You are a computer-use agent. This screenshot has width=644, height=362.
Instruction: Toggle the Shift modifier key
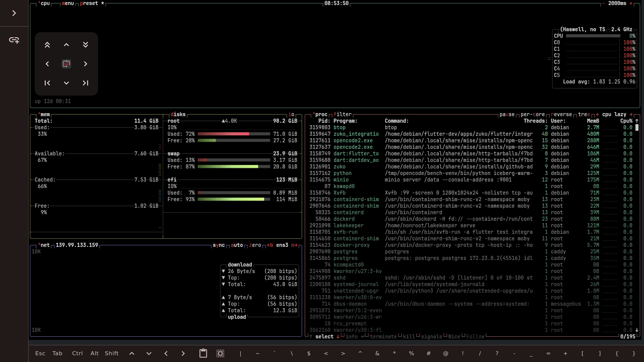coord(112,353)
